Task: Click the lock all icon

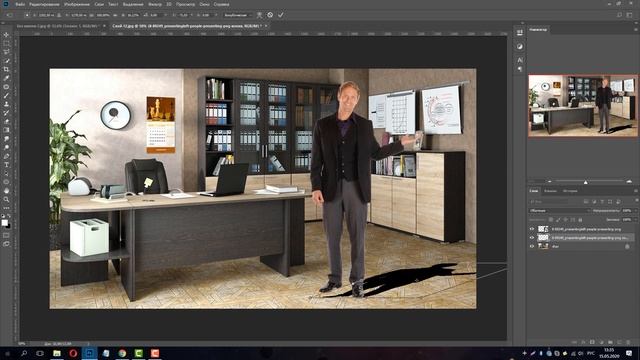Action: [x=580, y=220]
